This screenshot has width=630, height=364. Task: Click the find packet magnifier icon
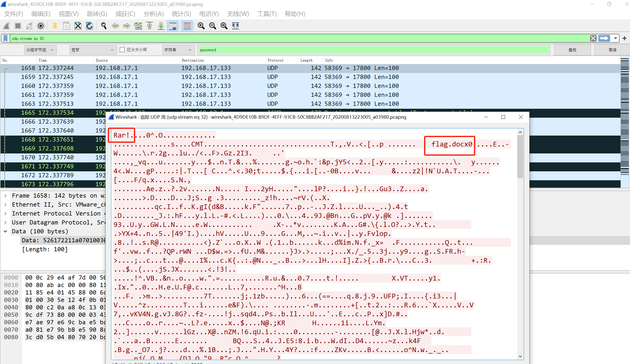(x=104, y=26)
